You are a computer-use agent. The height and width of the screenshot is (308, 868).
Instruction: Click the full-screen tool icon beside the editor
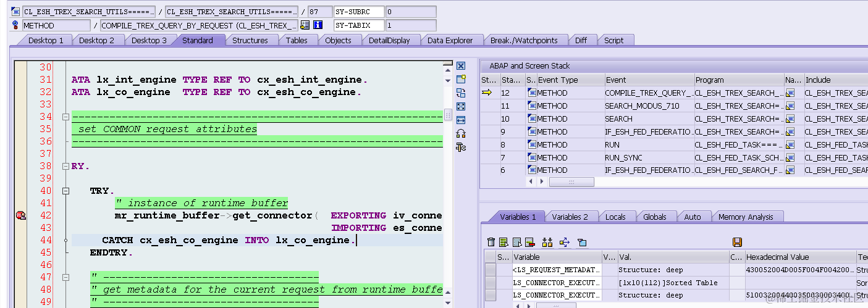(x=460, y=106)
